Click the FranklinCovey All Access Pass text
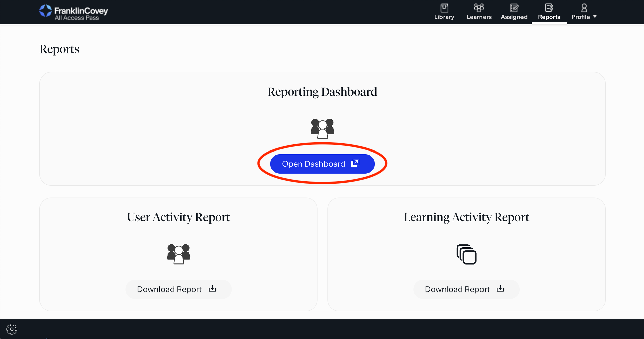This screenshot has height=339, width=644. click(81, 14)
